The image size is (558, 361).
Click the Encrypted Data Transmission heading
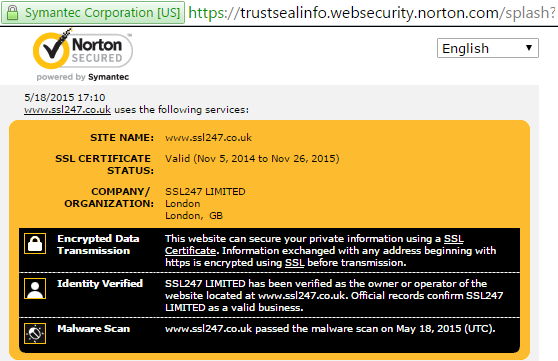[x=98, y=245]
